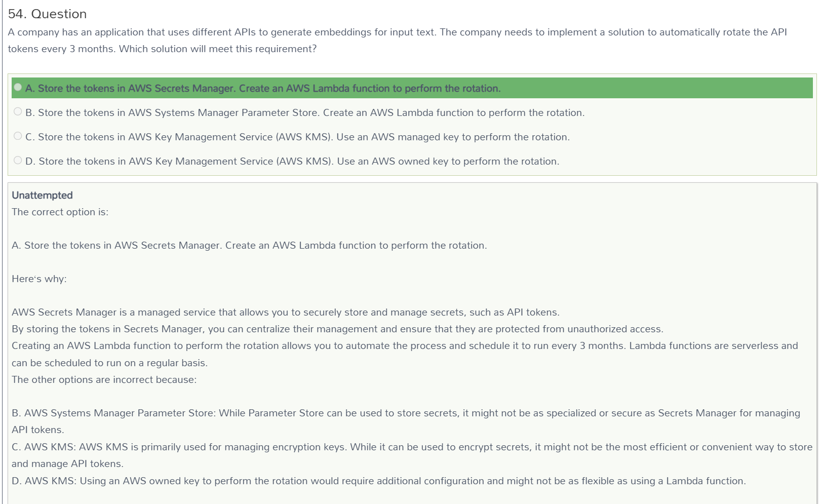Click explanation C about AWS KMS

pos(412,455)
